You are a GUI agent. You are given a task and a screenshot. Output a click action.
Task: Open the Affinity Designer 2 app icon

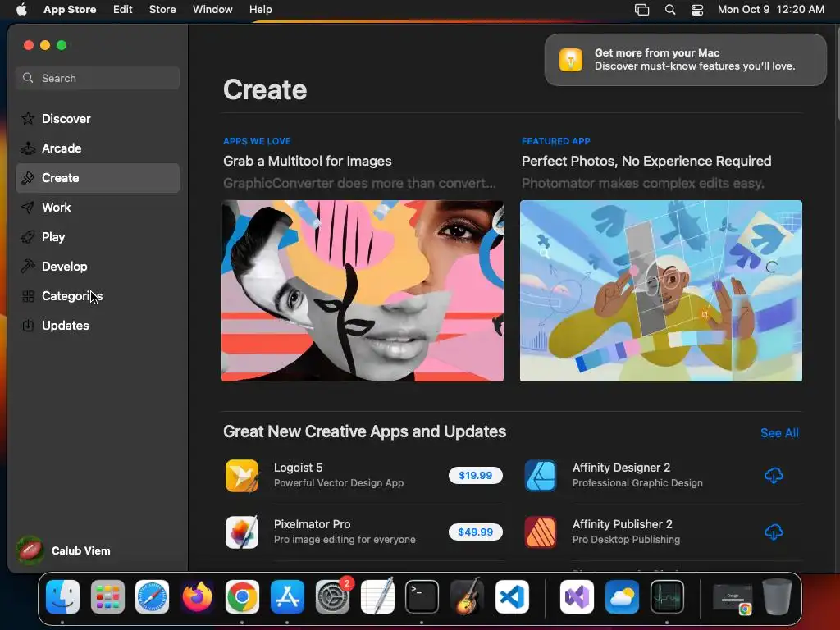click(541, 475)
